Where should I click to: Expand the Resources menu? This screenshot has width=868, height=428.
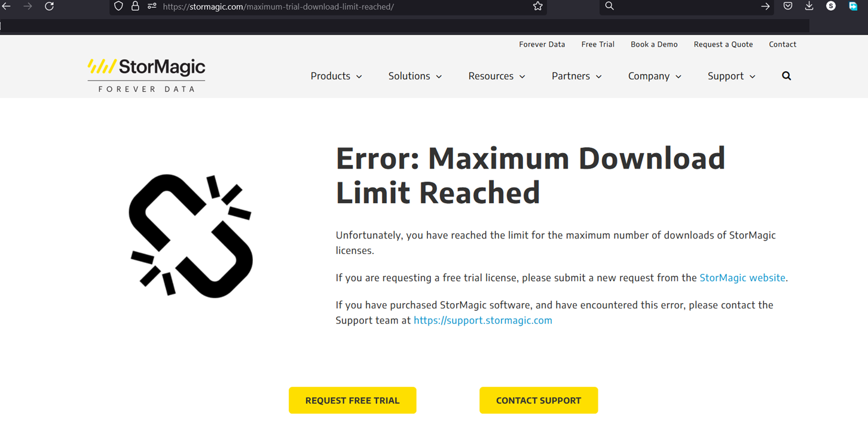(x=497, y=76)
